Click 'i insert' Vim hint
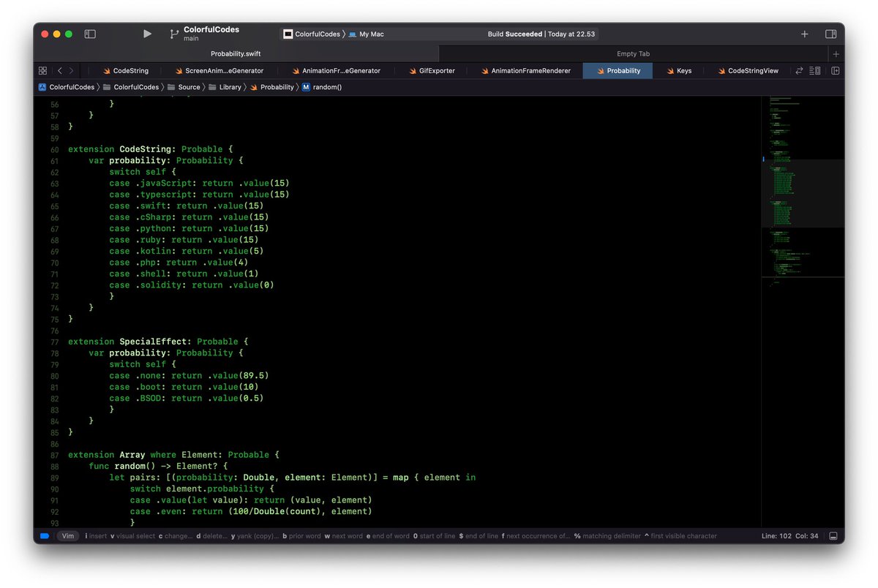The height and width of the screenshot is (588, 878). pyautogui.click(x=96, y=536)
